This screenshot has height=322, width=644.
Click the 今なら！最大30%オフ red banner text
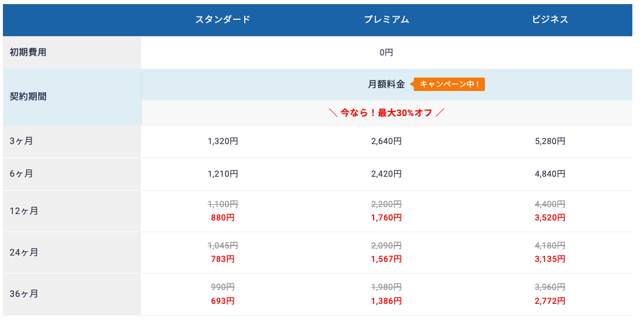click(386, 113)
